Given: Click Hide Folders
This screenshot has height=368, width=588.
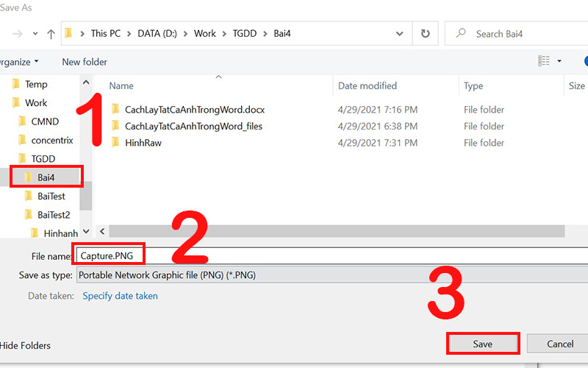Looking at the screenshot, I should click(25, 345).
